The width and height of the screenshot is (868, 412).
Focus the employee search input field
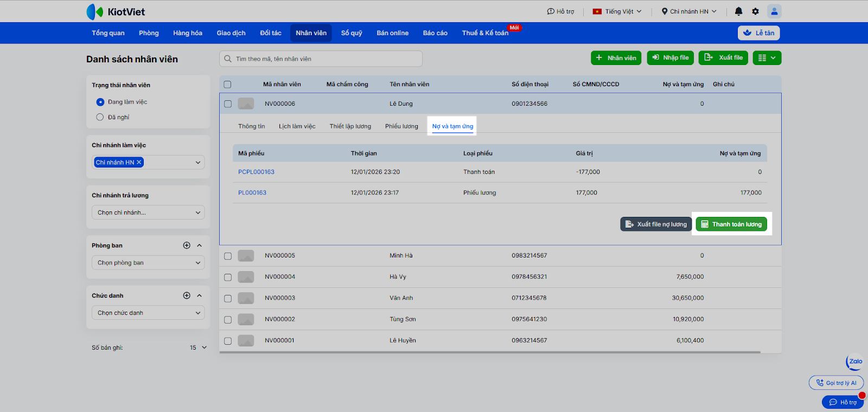point(325,59)
